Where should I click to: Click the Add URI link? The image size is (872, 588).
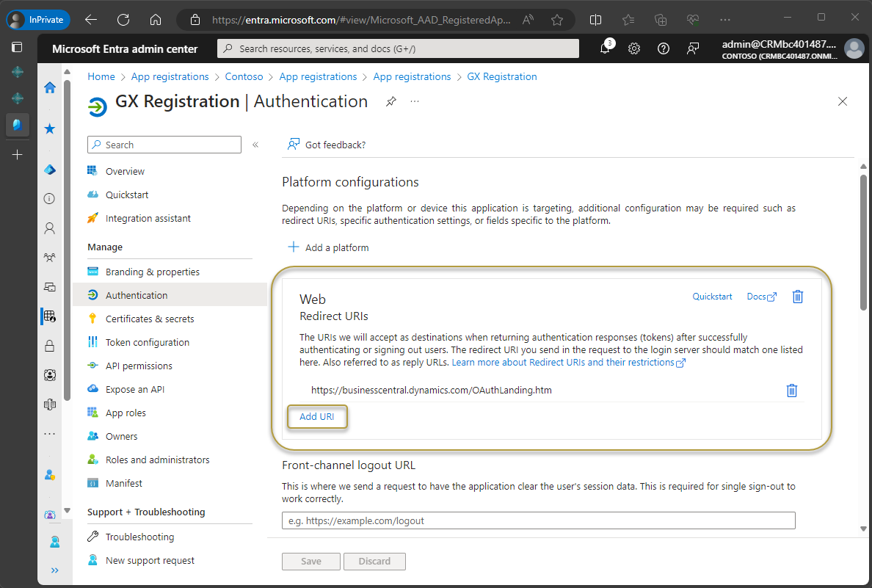(317, 416)
